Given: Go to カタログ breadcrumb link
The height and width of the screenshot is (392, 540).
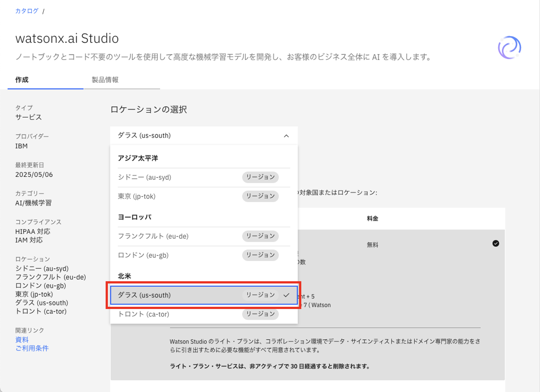Looking at the screenshot, I should [x=27, y=11].
